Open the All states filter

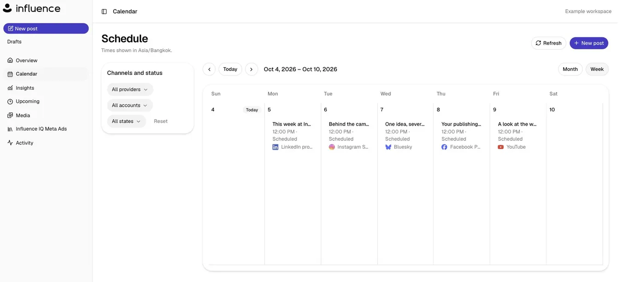[126, 121]
